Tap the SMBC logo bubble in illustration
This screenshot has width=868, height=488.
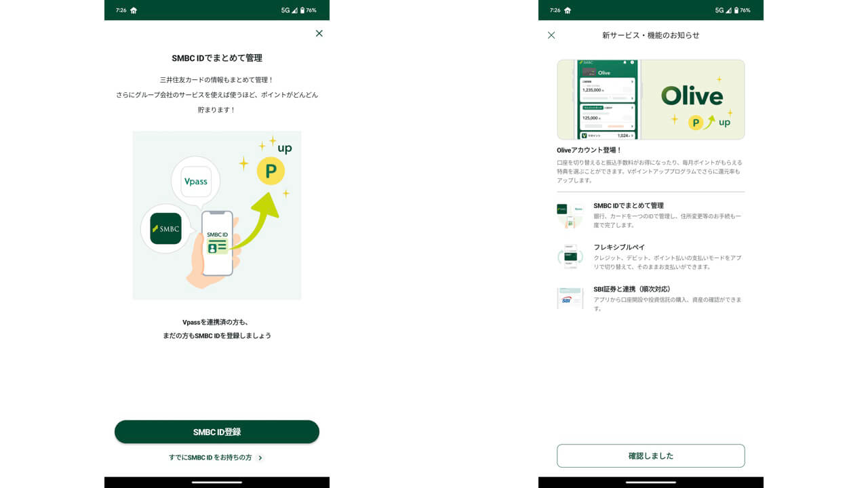[165, 228]
